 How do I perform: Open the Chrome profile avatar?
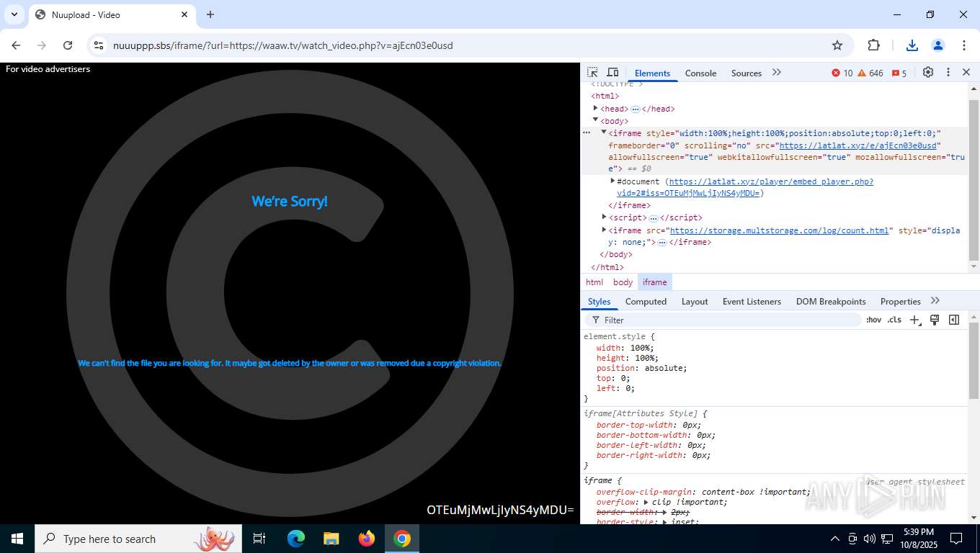click(x=938, y=45)
